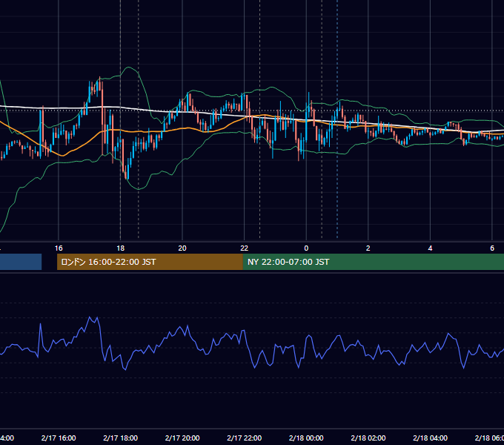Click the 16 hour label on the price chart axis

pos(59,248)
